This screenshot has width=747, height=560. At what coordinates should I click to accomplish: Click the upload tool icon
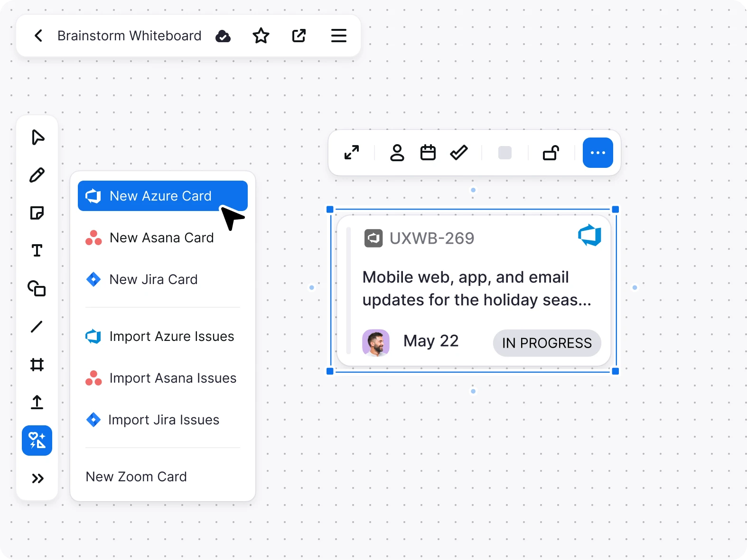click(x=37, y=402)
